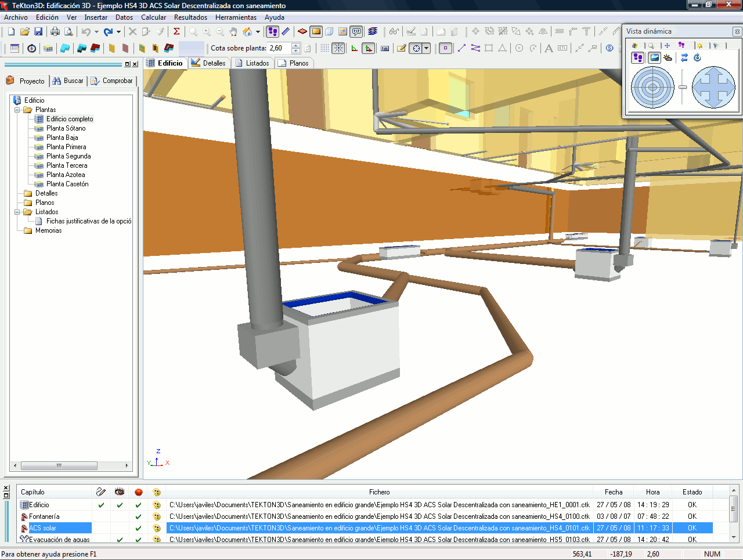This screenshot has width=743, height=560.
Task: Open a project with the folder icon
Action: tap(24, 32)
